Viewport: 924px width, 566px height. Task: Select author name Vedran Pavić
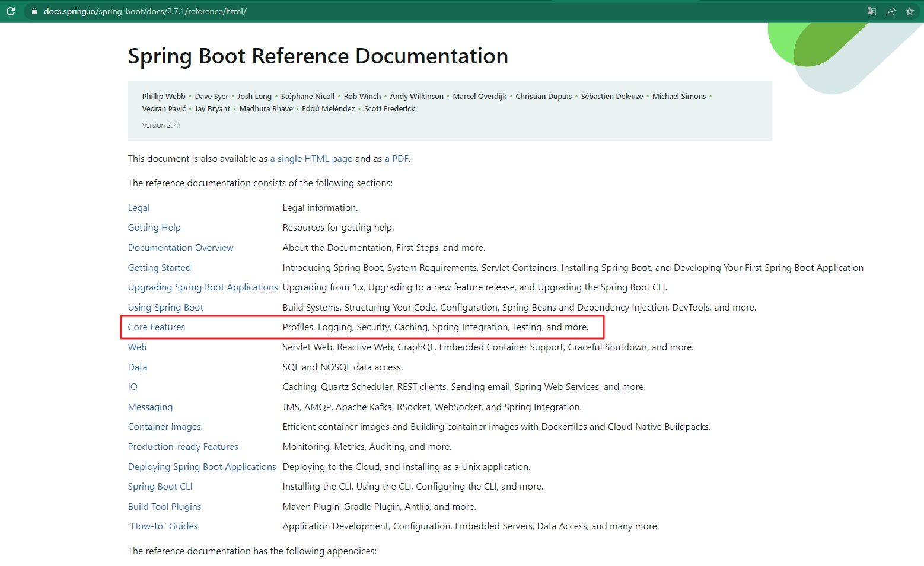[x=164, y=109]
